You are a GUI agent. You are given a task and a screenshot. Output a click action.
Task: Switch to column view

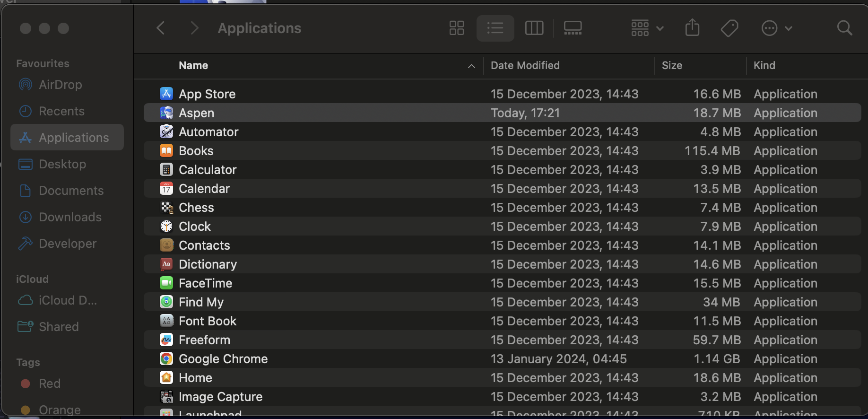tap(534, 28)
